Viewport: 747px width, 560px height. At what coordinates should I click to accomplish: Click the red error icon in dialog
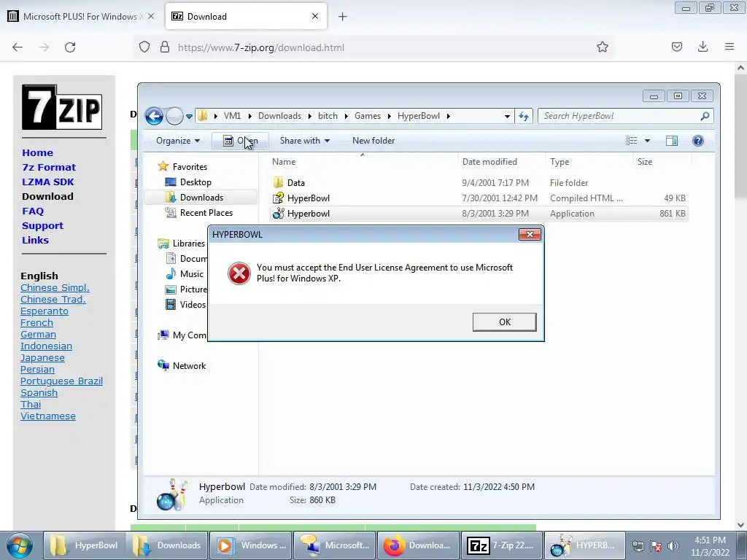coord(239,273)
